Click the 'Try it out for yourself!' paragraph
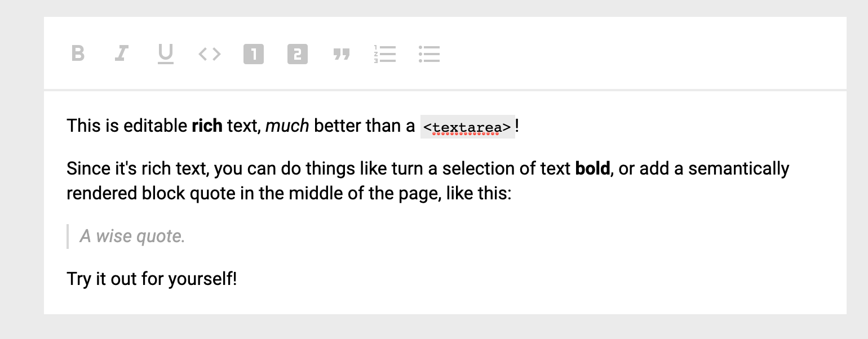This screenshot has height=339, width=868. [x=152, y=279]
